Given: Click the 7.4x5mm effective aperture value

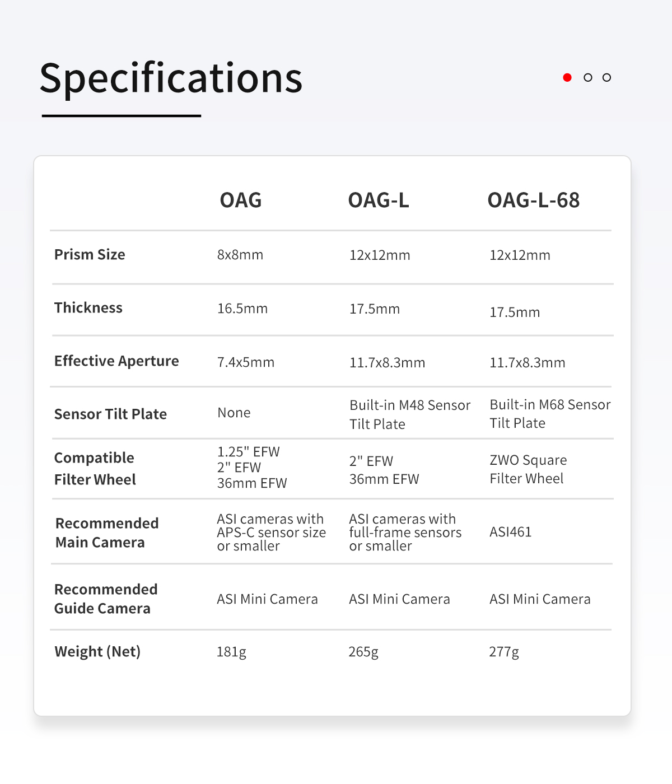Looking at the screenshot, I should 246,362.
